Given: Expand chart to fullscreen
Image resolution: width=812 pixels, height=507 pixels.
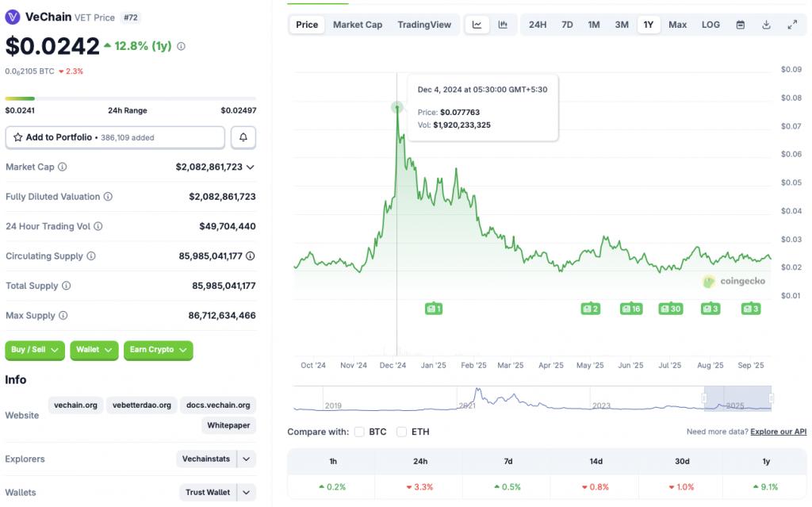Looking at the screenshot, I should [x=792, y=25].
